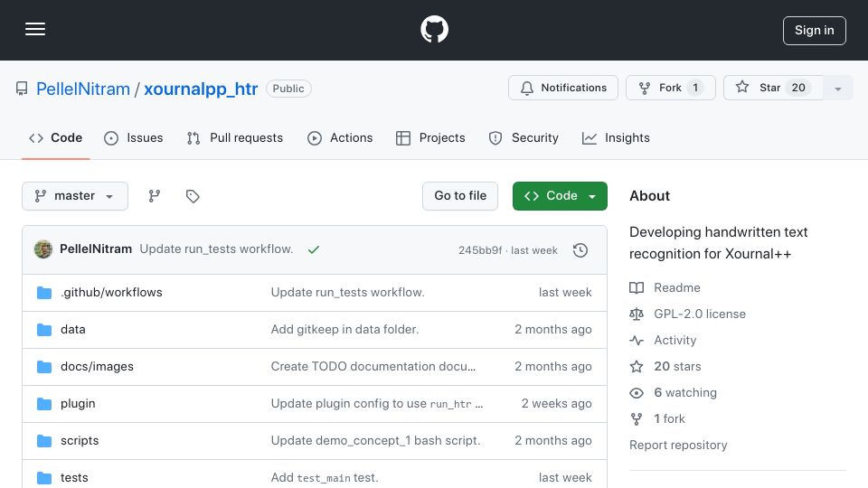View the 20 stars link
The image size is (868, 488).
[x=677, y=366]
